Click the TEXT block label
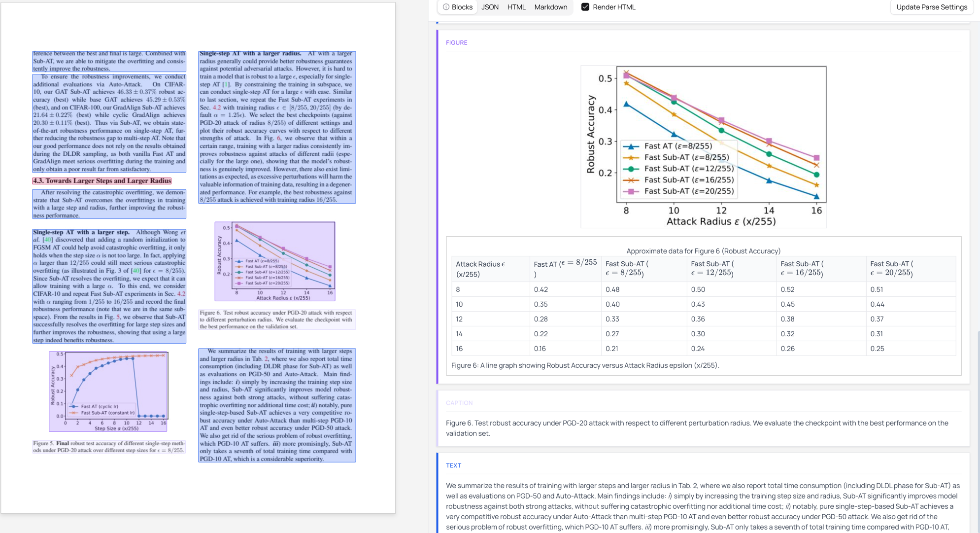 click(x=453, y=465)
